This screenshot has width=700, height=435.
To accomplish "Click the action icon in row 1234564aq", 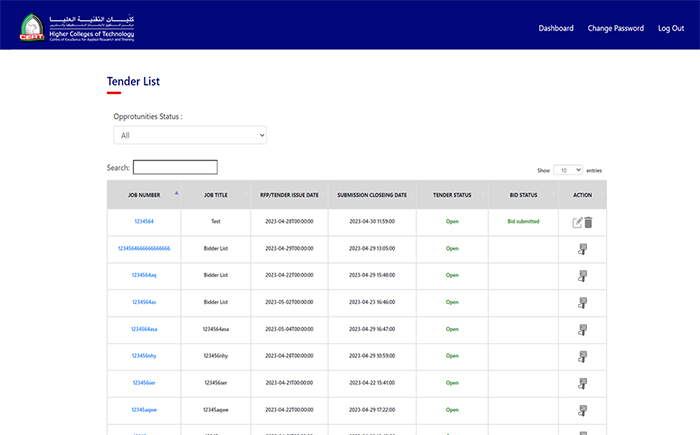I will pos(583,276).
